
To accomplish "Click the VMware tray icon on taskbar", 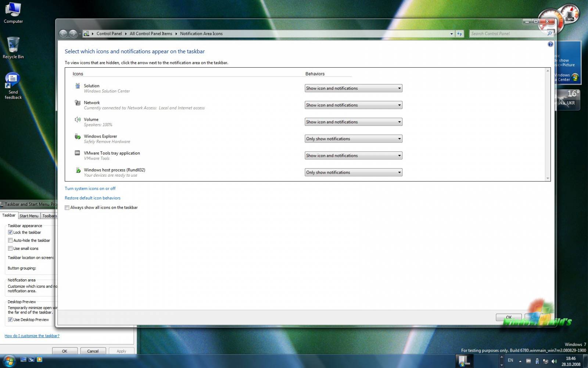I will click(x=528, y=361).
